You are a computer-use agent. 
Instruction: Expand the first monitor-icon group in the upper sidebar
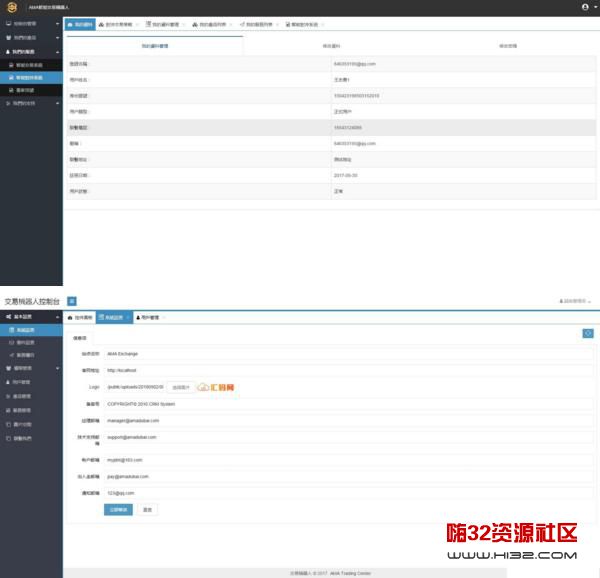tap(30, 22)
